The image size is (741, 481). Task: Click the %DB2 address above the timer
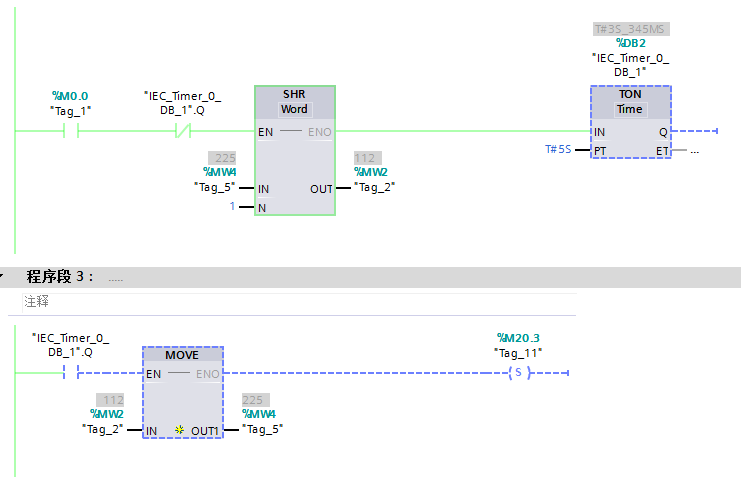630,43
